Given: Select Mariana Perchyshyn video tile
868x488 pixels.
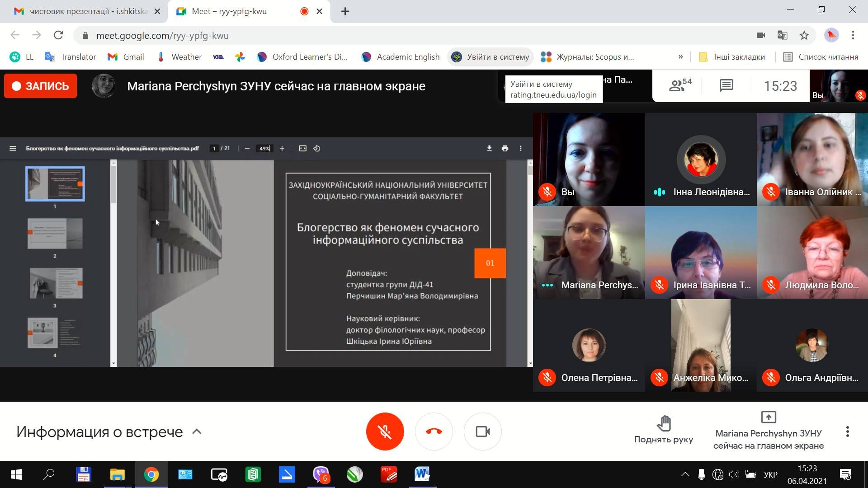Looking at the screenshot, I should pyautogui.click(x=589, y=253).
